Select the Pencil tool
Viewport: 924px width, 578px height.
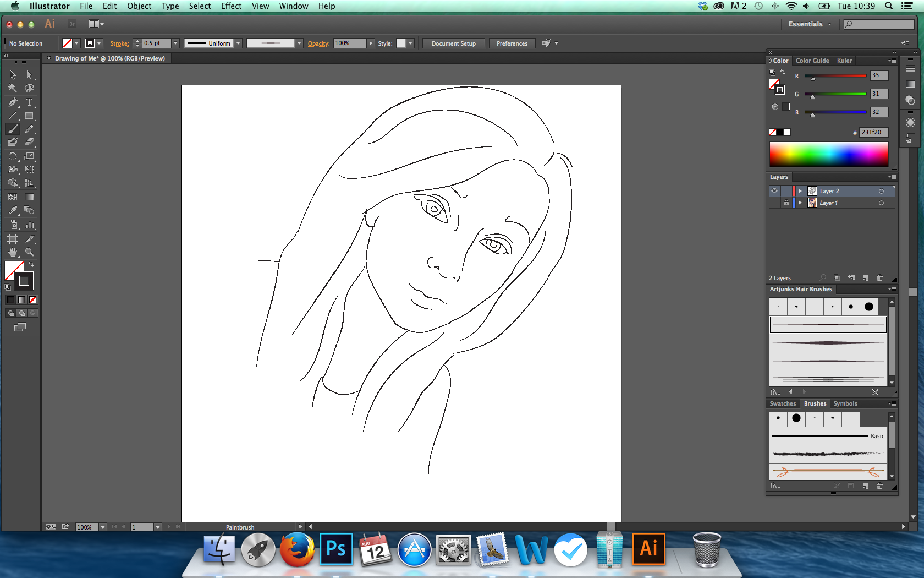[29, 129]
